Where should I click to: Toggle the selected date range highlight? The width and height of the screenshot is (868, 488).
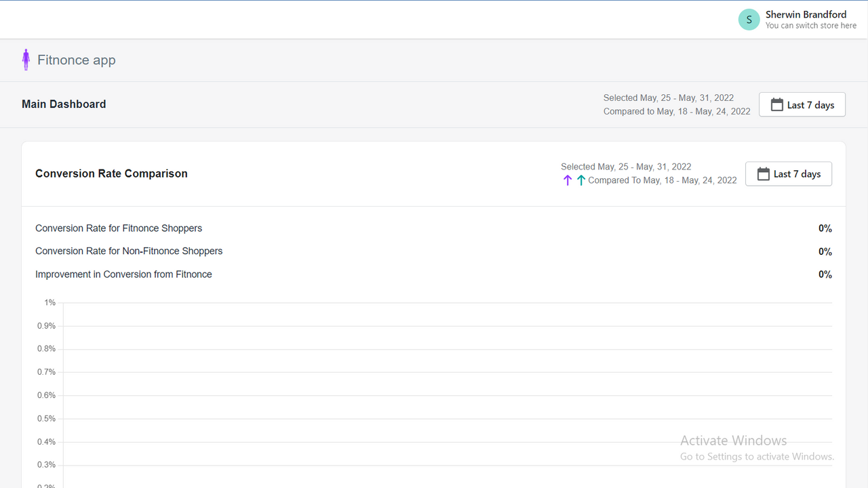[668, 98]
